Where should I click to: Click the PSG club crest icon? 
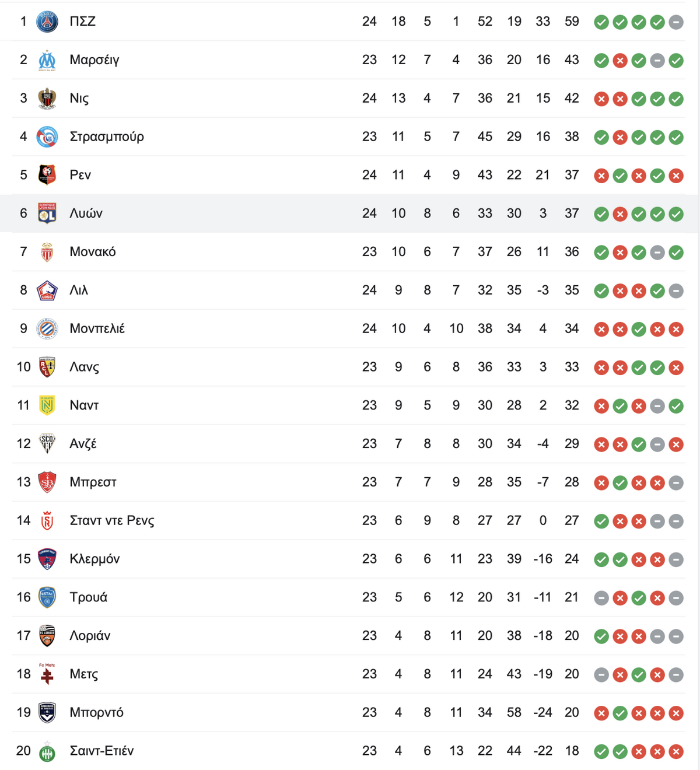click(47, 22)
